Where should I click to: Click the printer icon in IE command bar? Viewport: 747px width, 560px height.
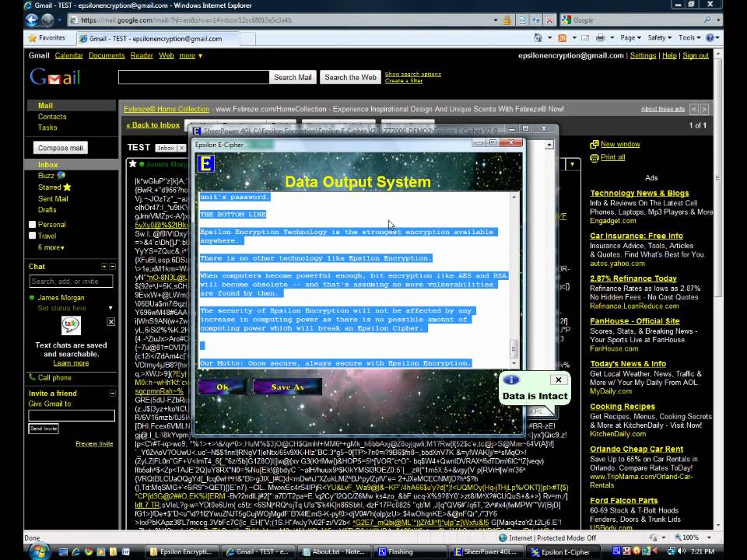coord(600,37)
